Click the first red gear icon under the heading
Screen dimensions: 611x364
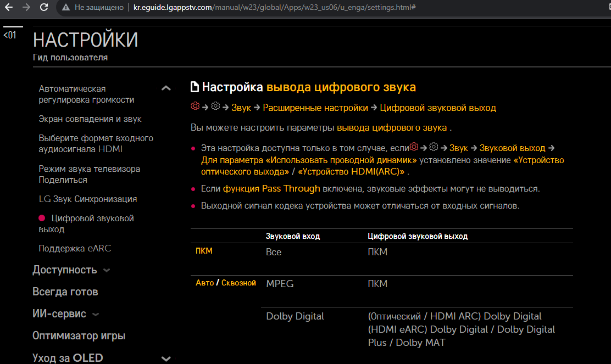pos(195,107)
